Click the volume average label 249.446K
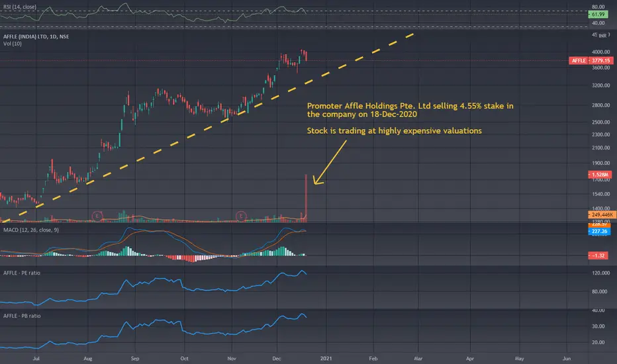Viewport: 617px width, 364px height. click(x=602, y=214)
